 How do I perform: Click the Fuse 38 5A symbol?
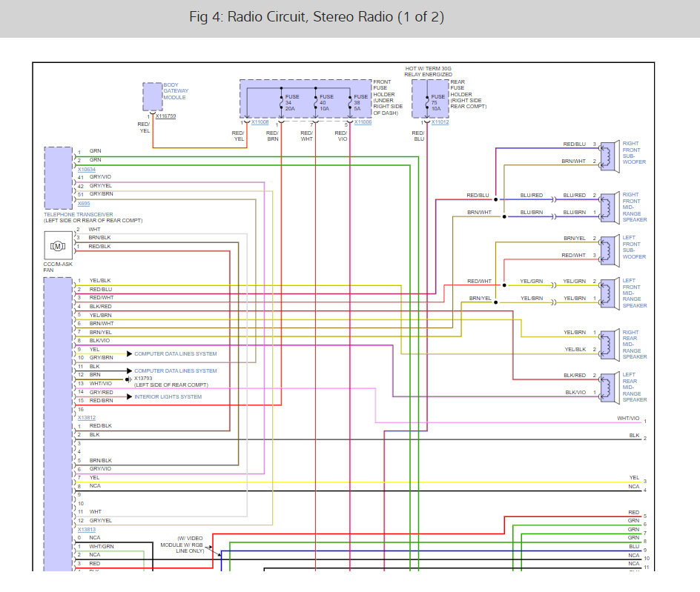tap(350, 102)
